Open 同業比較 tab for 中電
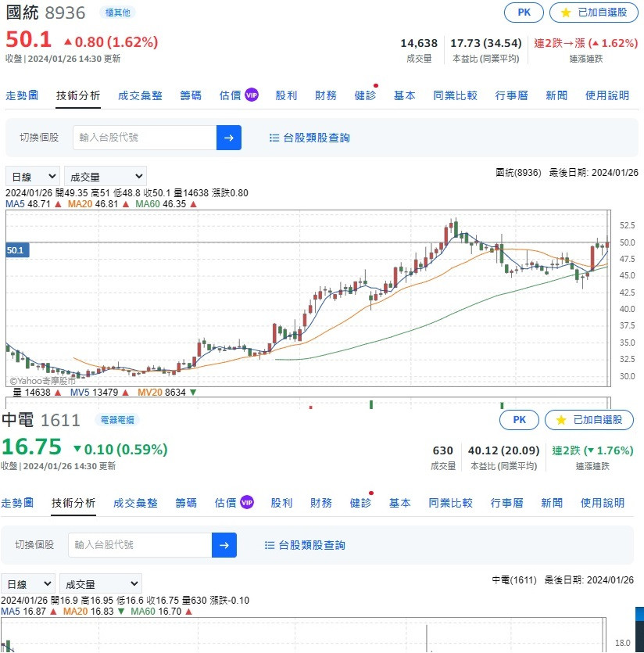This screenshot has height=653, width=644. pos(450,503)
